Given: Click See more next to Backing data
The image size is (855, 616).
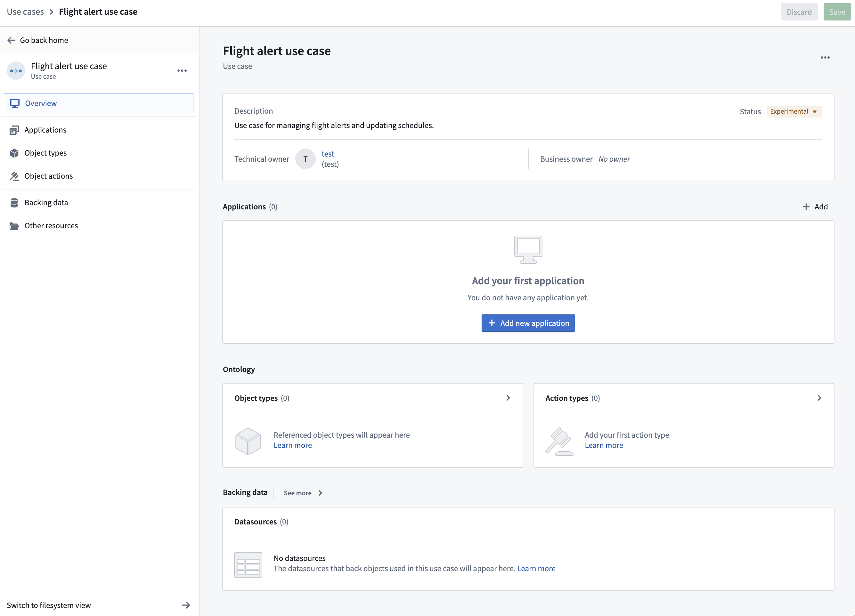Looking at the screenshot, I should point(303,493).
